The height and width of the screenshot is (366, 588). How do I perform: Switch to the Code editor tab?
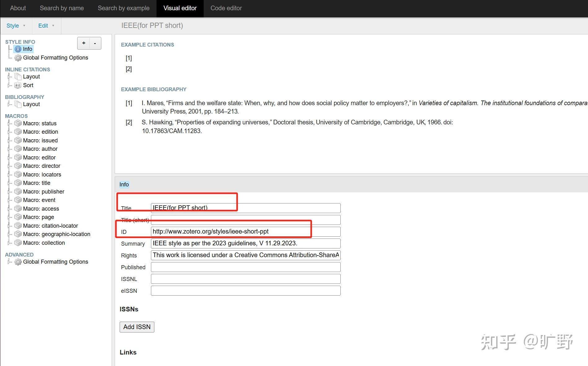point(226,8)
